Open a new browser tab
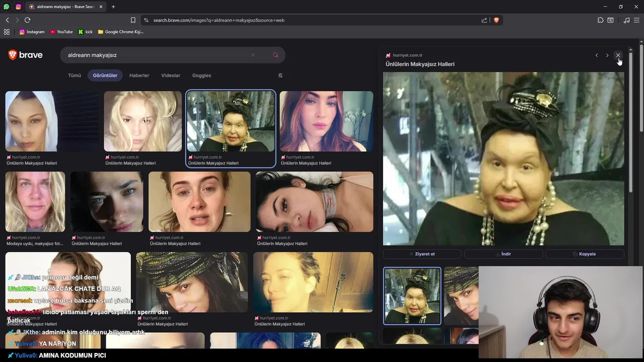 tap(113, 7)
